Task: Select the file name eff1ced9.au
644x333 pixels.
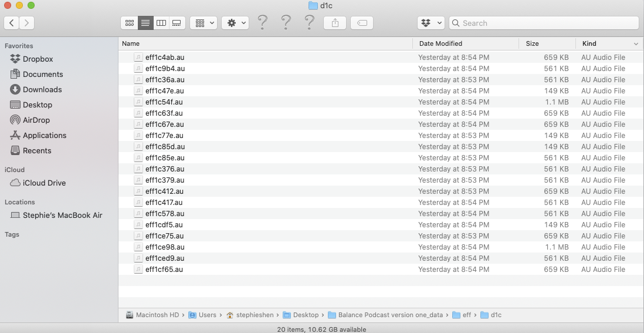Action: point(165,258)
